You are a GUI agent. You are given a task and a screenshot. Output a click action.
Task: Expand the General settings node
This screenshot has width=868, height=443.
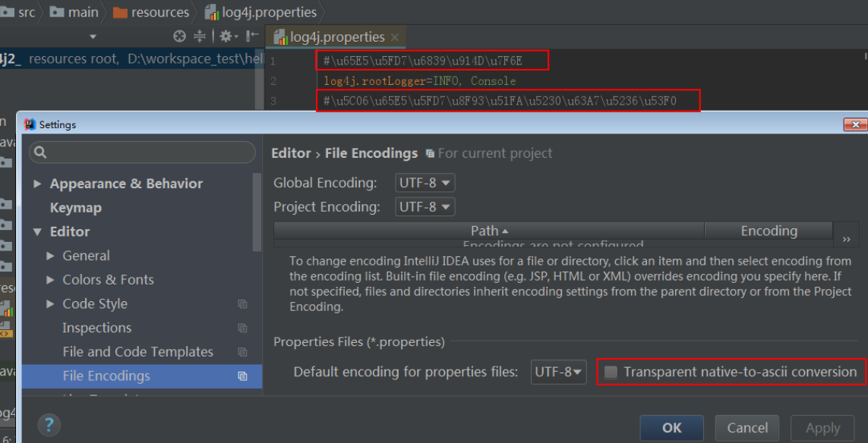click(50, 256)
